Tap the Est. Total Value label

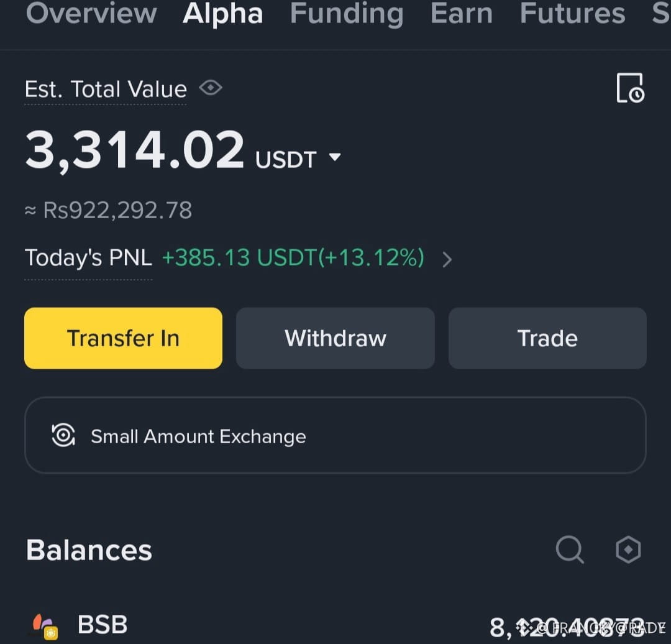tap(106, 89)
